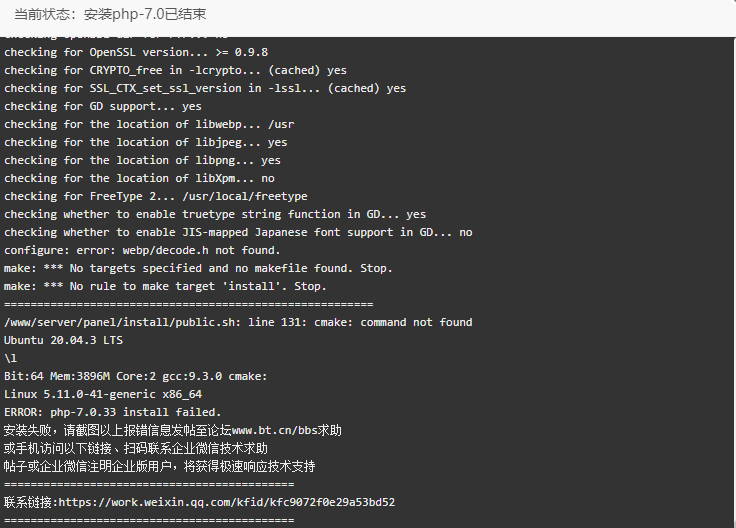This screenshot has height=528, width=736.
Task: Select the CRYPTO_free in -lcrypto line
Action: pyautogui.click(x=176, y=70)
